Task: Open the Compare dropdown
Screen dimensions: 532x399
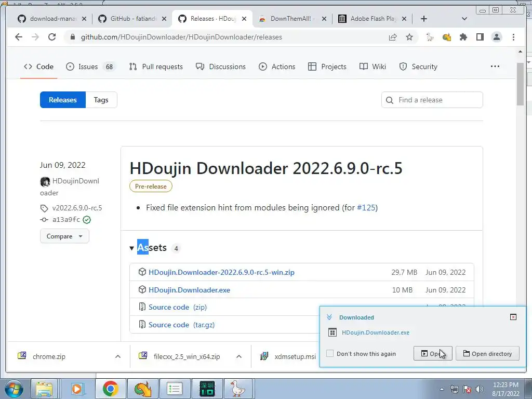Action: [64, 236]
